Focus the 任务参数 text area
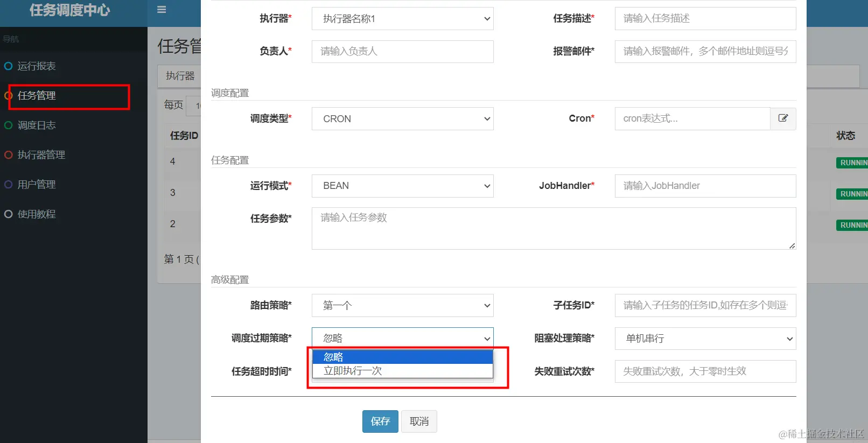The width and height of the screenshot is (868, 443). pos(554,229)
